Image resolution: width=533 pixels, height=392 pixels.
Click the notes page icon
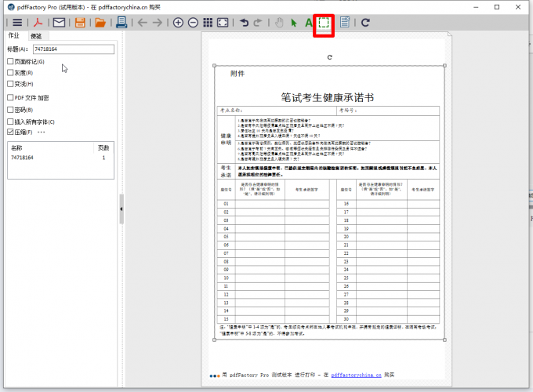tap(345, 23)
